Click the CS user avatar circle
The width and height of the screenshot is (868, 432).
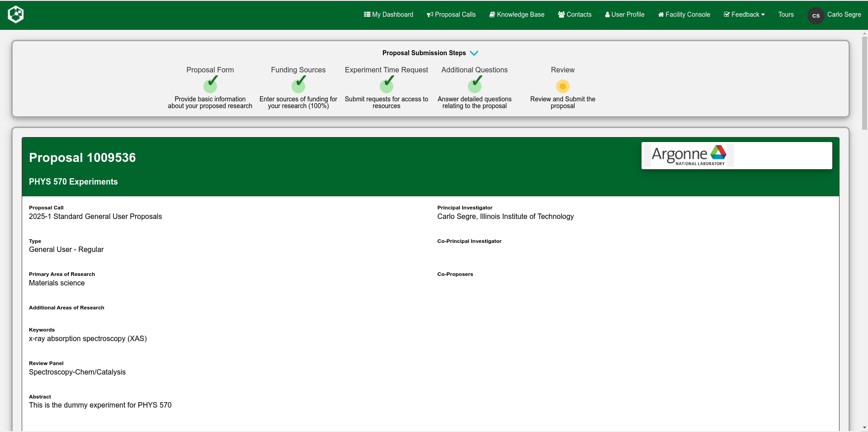click(816, 15)
